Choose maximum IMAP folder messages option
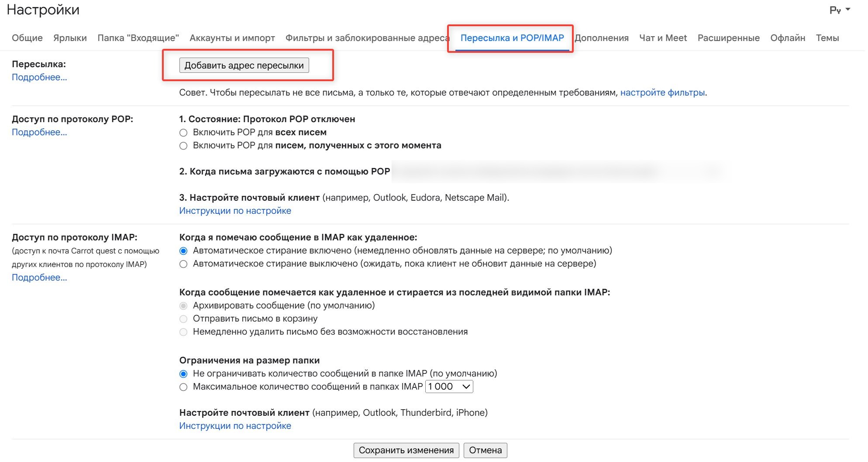This screenshot has width=868, height=462. tap(183, 387)
